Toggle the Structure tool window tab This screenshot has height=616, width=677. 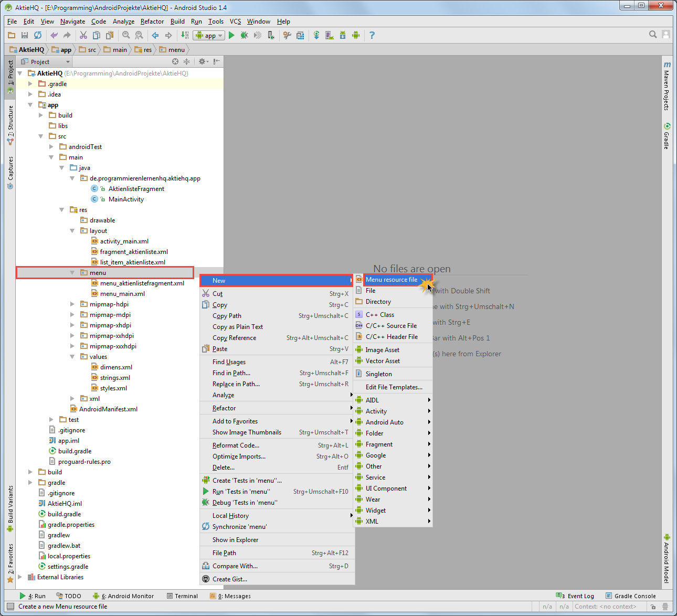pos(10,125)
